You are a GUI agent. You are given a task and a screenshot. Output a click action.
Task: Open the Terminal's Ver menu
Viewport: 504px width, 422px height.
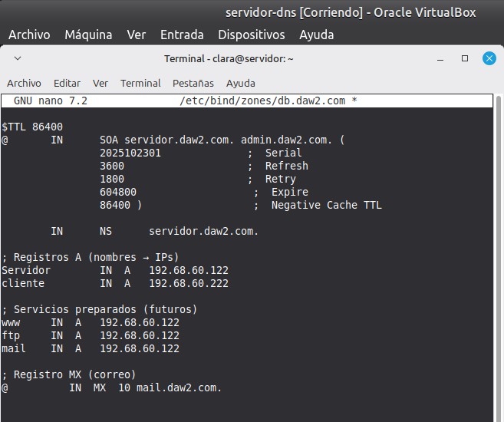click(100, 83)
